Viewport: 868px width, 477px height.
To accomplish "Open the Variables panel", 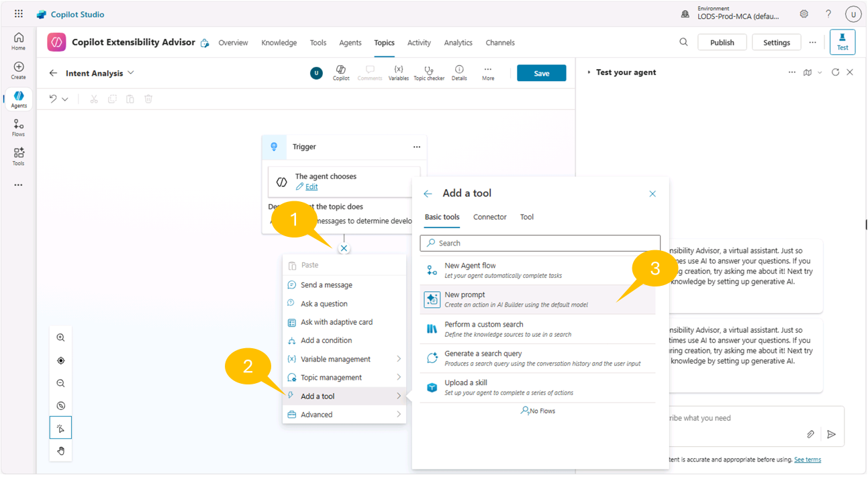I will [398, 73].
